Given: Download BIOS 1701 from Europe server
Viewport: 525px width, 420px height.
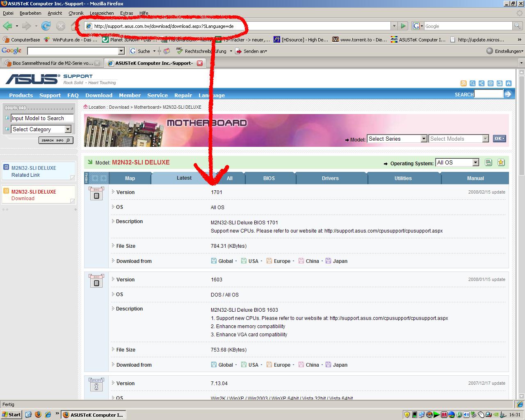Looking at the screenshot, I should pyautogui.click(x=278, y=261).
